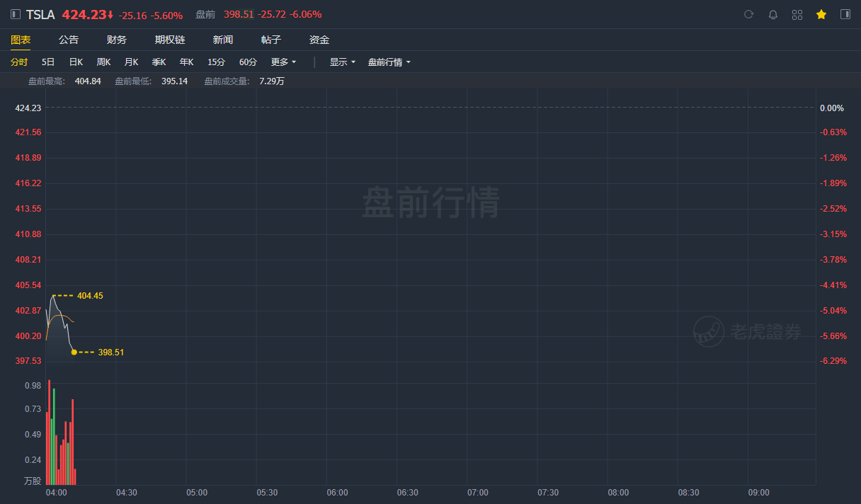Select the 60分 chart period
Image resolution: width=861 pixels, height=504 pixels.
pos(248,62)
